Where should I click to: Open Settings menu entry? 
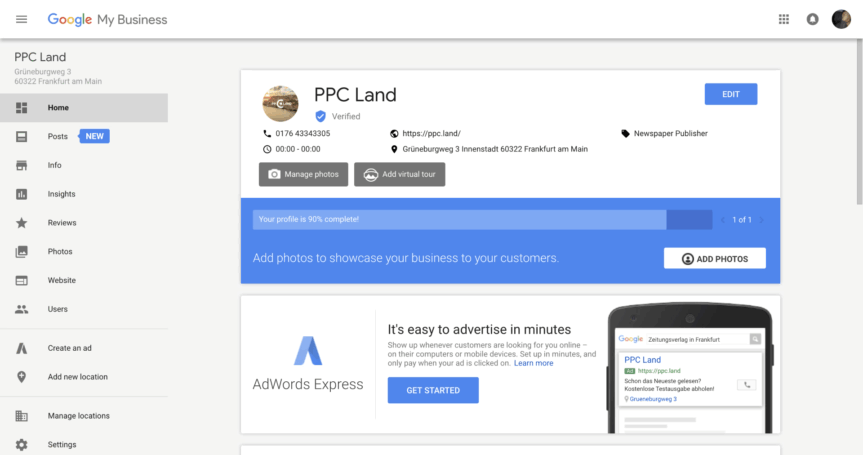tap(84, 445)
